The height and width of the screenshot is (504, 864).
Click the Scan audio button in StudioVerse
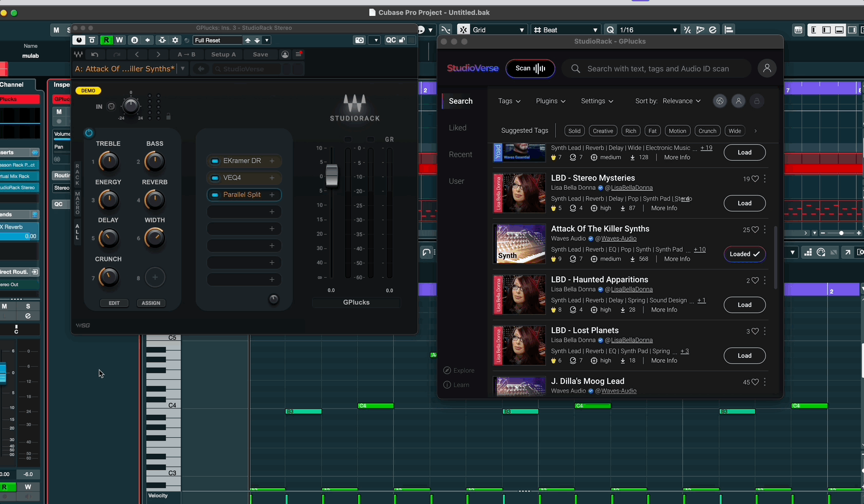[530, 68]
